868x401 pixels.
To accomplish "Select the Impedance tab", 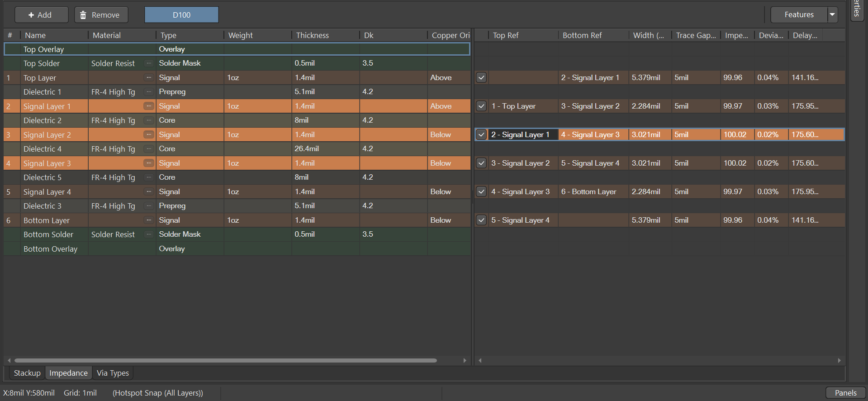I will [x=68, y=373].
